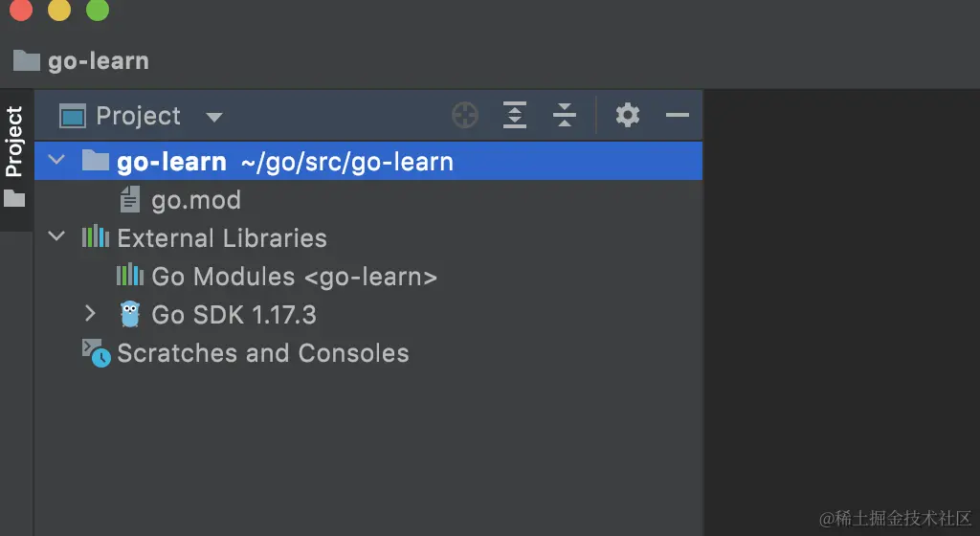The width and height of the screenshot is (980, 536).
Task: Click the locate target crosshair icon
Action: 464,116
